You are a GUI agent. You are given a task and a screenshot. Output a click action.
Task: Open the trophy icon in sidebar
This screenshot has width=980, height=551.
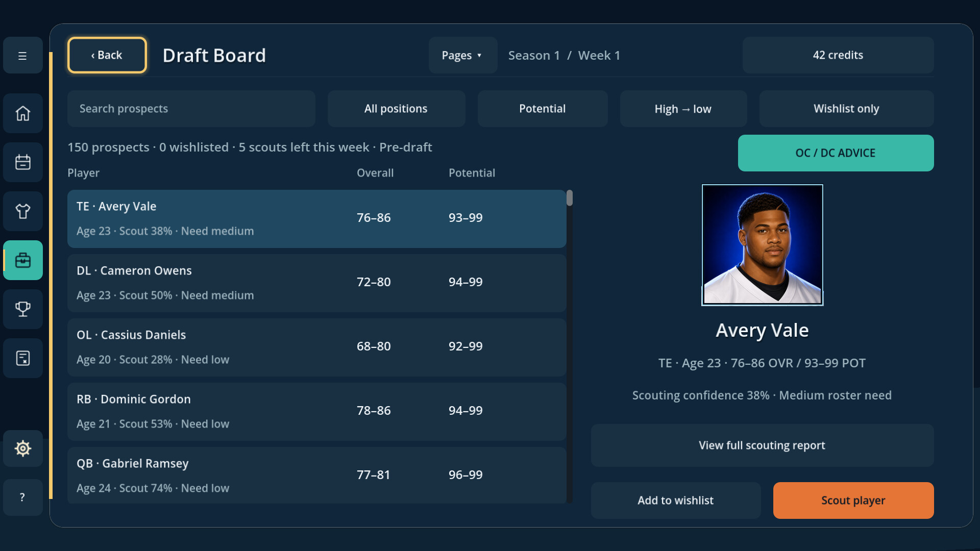(x=22, y=309)
